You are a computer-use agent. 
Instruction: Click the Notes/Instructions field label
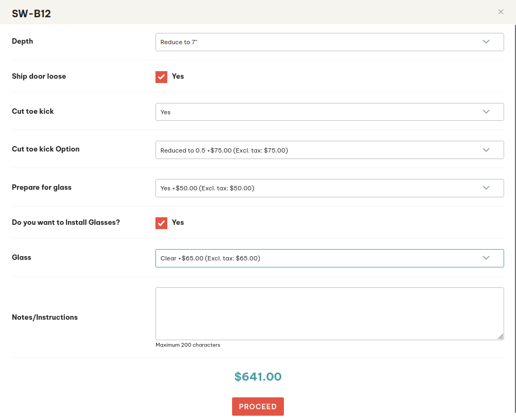[x=45, y=318]
